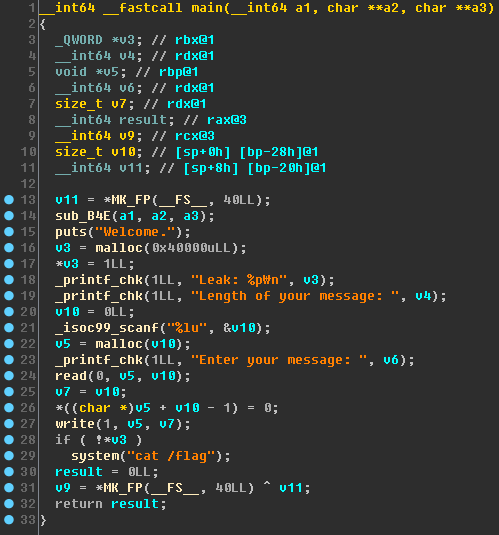Click the rax@3 register comment
Screen dimensions: 499x535
[x=227, y=120]
